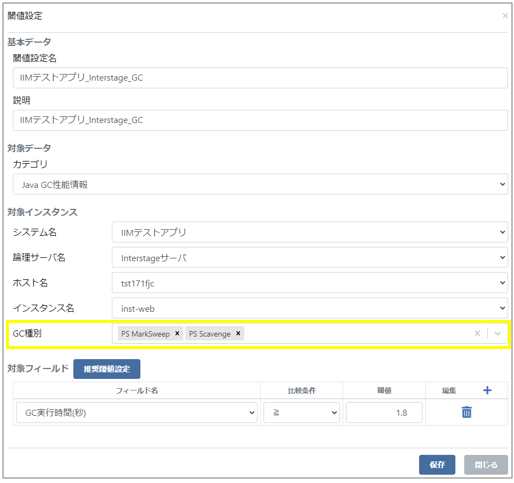Click the 閉じる button

pyautogui.click(x=486, y=464)
